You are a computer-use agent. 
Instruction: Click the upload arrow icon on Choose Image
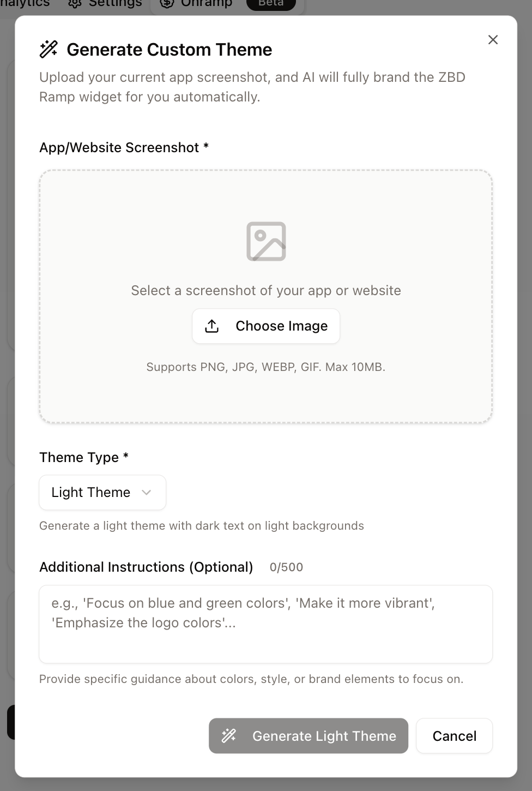211,326
